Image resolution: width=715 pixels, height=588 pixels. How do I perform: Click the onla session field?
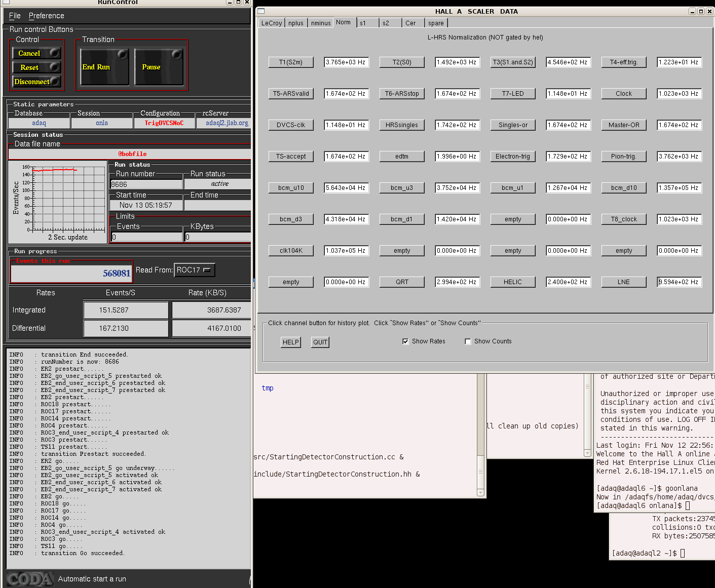tap(102, 123)
